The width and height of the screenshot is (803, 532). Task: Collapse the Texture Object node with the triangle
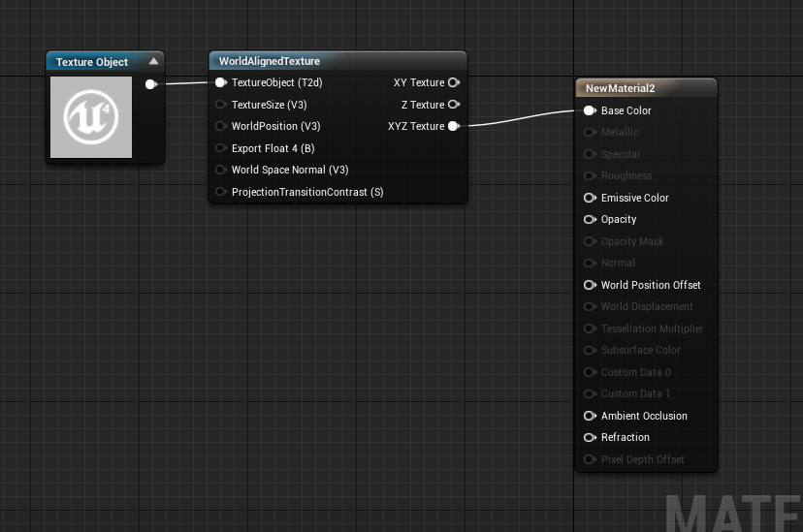(153, 61)
